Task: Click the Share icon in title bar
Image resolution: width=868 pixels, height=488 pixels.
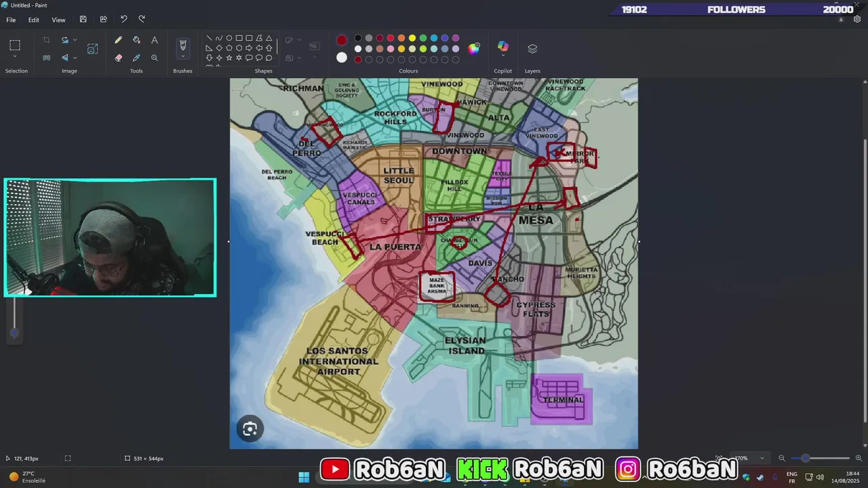Action: 103,20
